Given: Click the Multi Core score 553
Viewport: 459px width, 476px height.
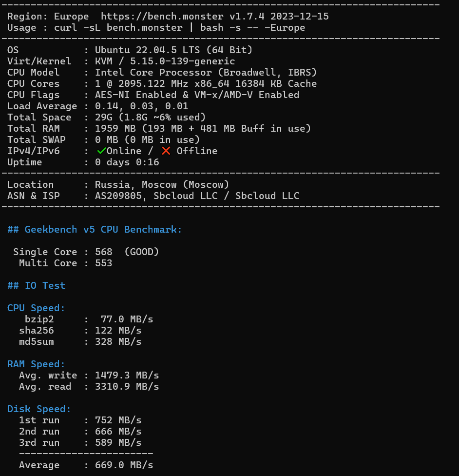Looking at the screenshot, I should tap(103, 263).
